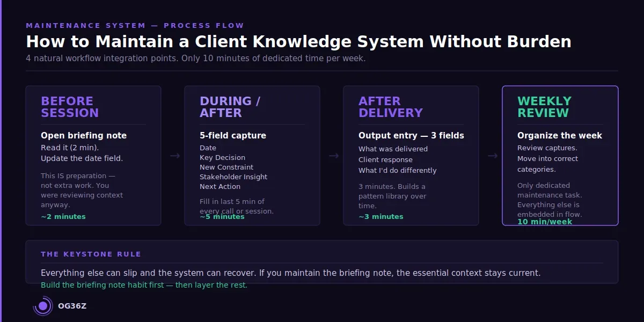Click the Output entry — 3 fields heading
The width and height of the screenshot is (644, 322).
tap(411, 135)
